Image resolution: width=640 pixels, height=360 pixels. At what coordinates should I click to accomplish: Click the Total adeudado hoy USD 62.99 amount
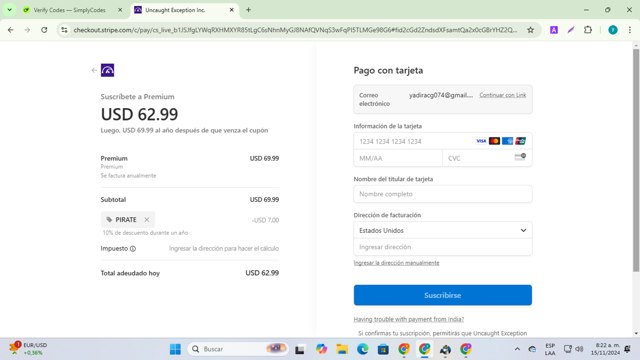262,273
